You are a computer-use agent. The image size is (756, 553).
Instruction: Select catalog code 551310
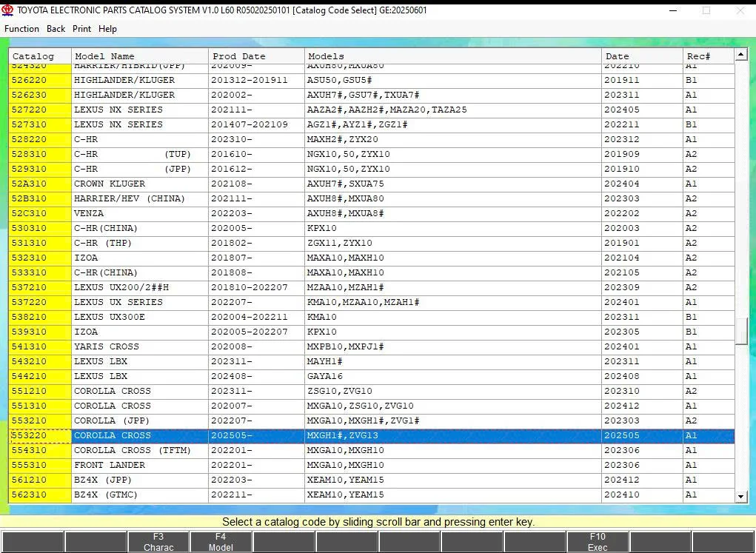click(40, 406)
